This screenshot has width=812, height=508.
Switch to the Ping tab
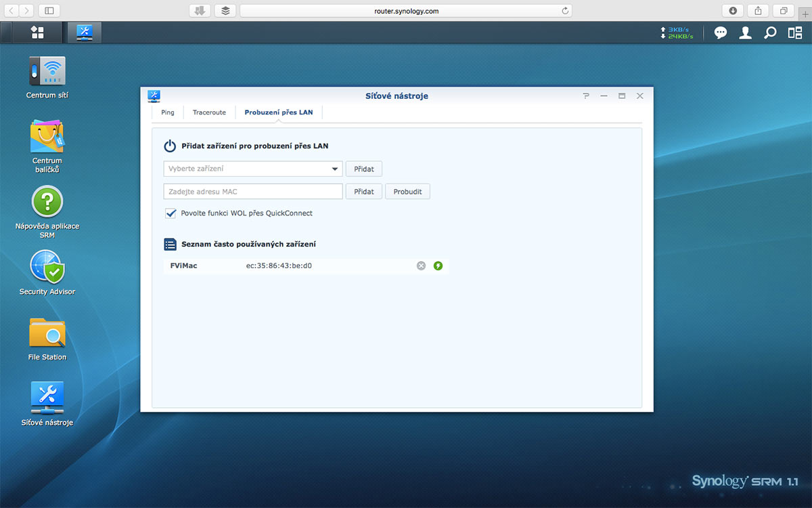(x=168, y=112)
